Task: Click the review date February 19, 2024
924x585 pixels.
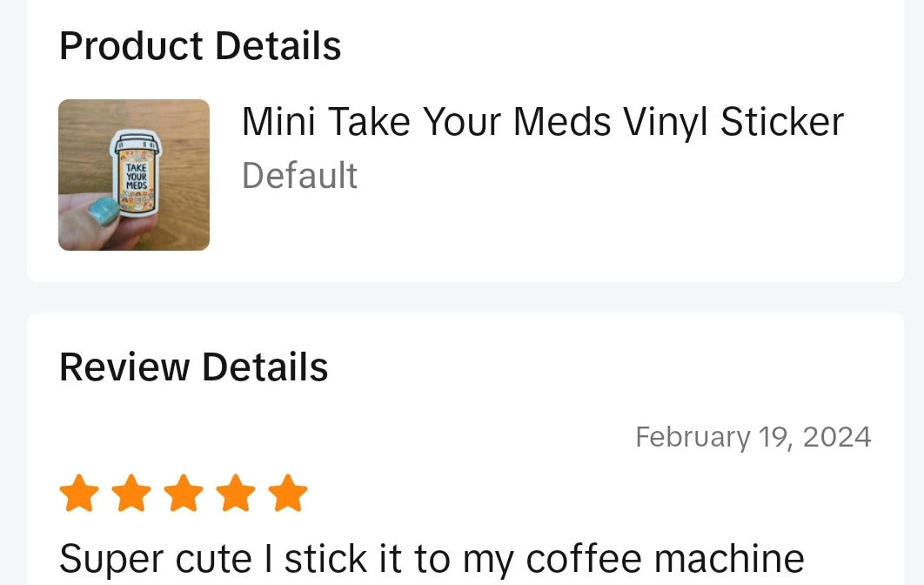Action: pyautogui.click(x=753, y=436)
